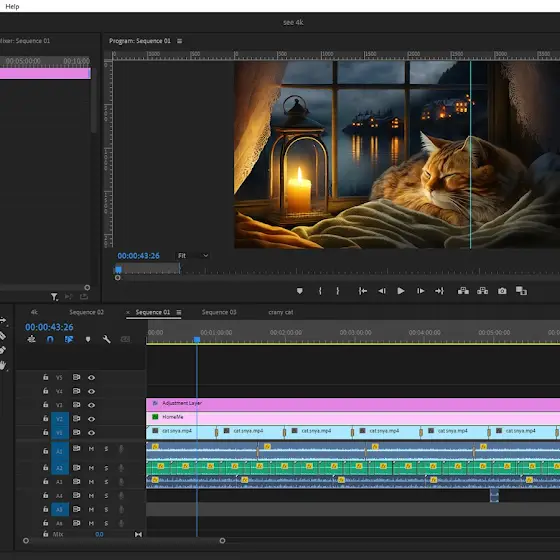This screenshot has width=560, height=560.
Task: Open Program Sequence 01 panel menu
Action: [x=180, y=41]
